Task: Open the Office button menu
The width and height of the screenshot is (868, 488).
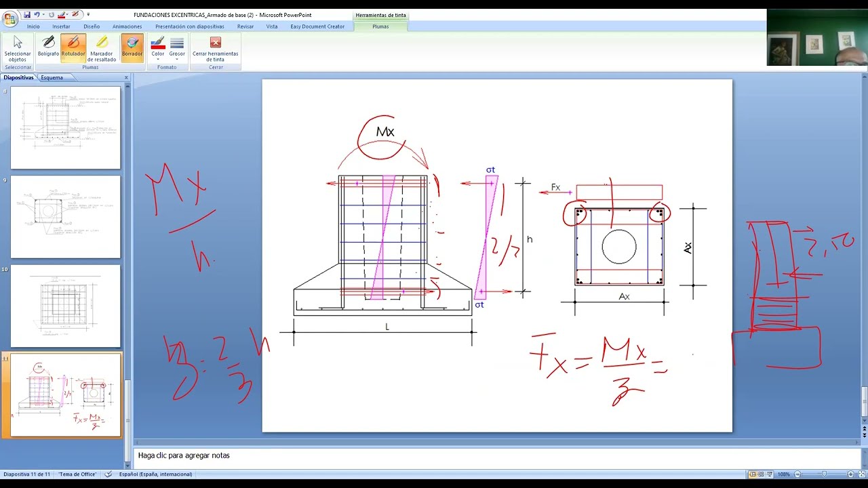Action: (9, 18)
